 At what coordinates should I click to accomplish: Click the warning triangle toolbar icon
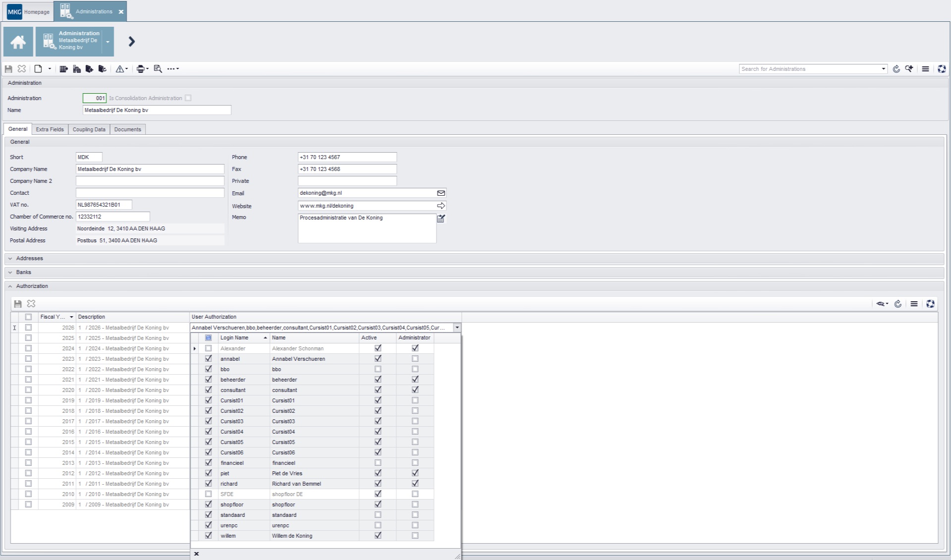point(120,69)
